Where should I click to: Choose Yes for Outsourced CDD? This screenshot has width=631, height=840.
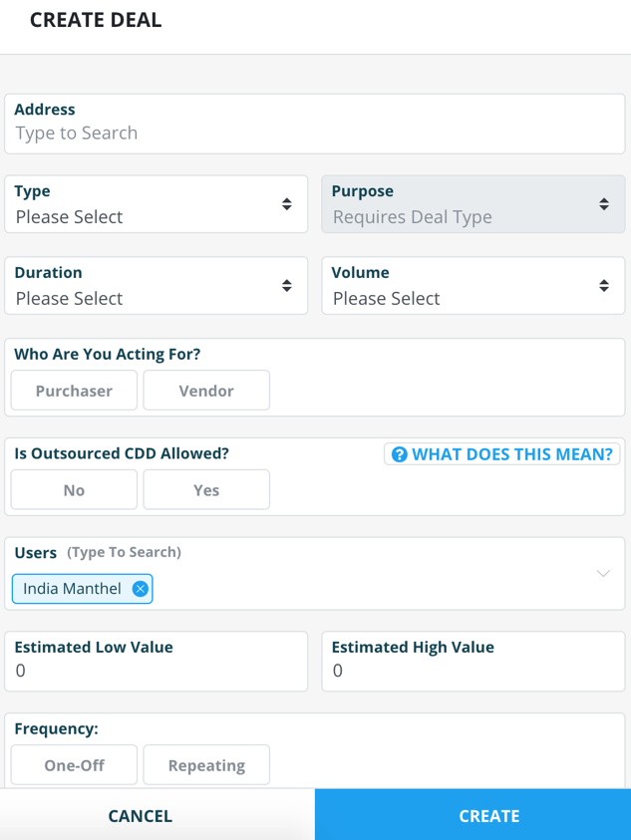click(x=206, y=490)
